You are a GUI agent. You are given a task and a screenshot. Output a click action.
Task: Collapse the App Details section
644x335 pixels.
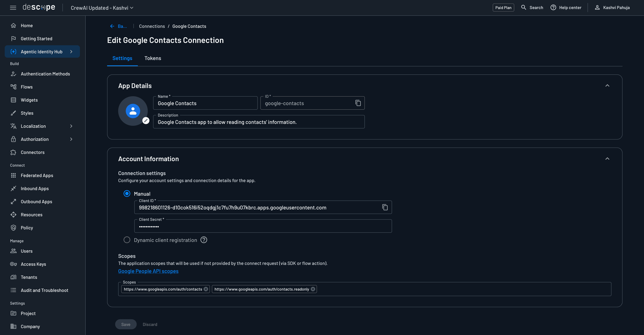pyautogui.click(x=607, y=86)
